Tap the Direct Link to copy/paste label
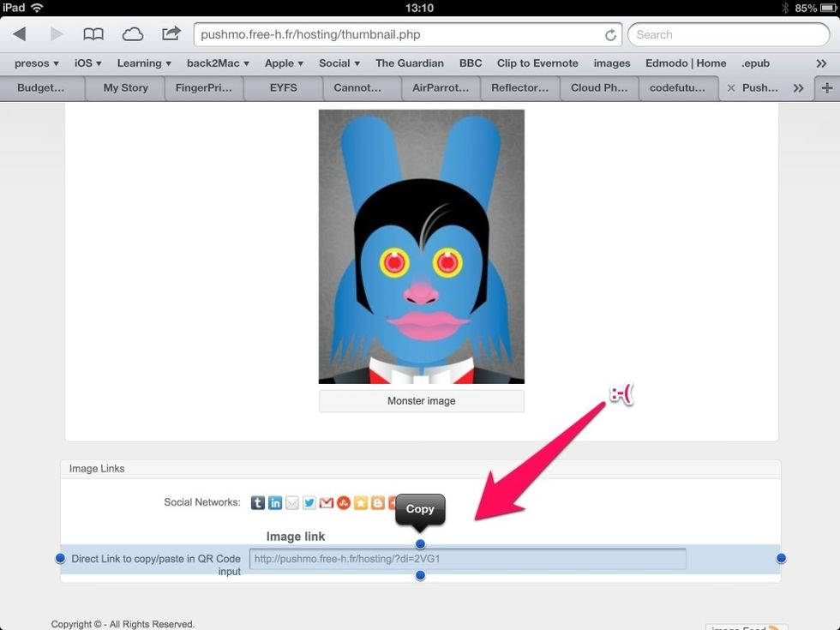 [156, 565]
